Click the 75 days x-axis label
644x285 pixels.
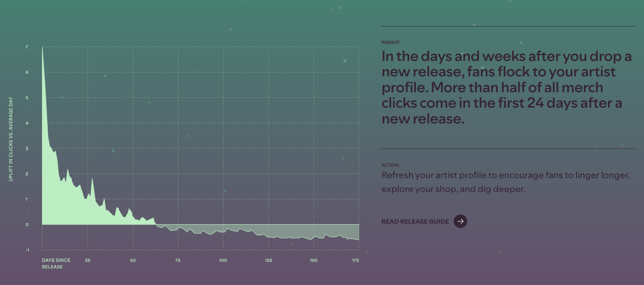pyautogui.click(x=178, y=260)
